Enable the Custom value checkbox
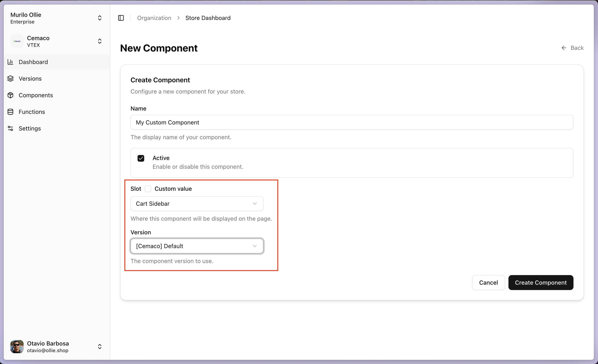The image size is (598, 364). 148,189
